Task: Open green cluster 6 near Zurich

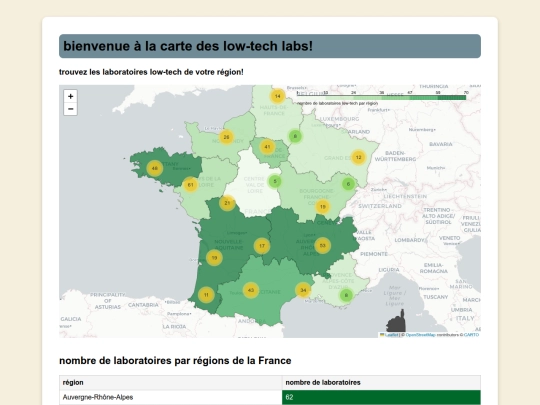Action: [348, 184]
